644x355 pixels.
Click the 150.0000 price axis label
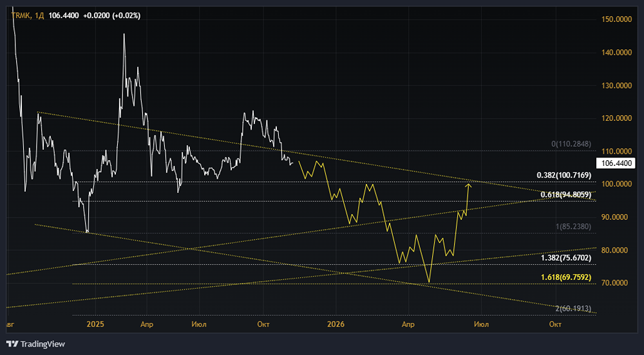tap(616, 19)
